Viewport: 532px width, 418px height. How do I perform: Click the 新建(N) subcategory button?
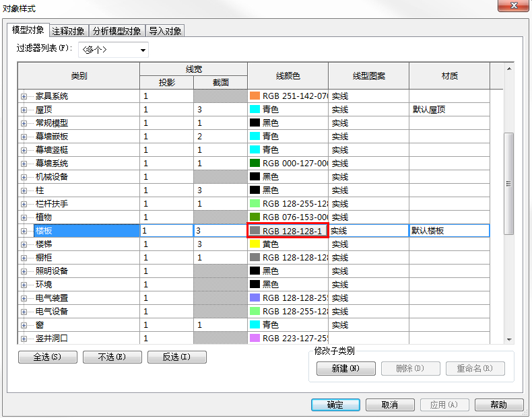tap(345, 368)
